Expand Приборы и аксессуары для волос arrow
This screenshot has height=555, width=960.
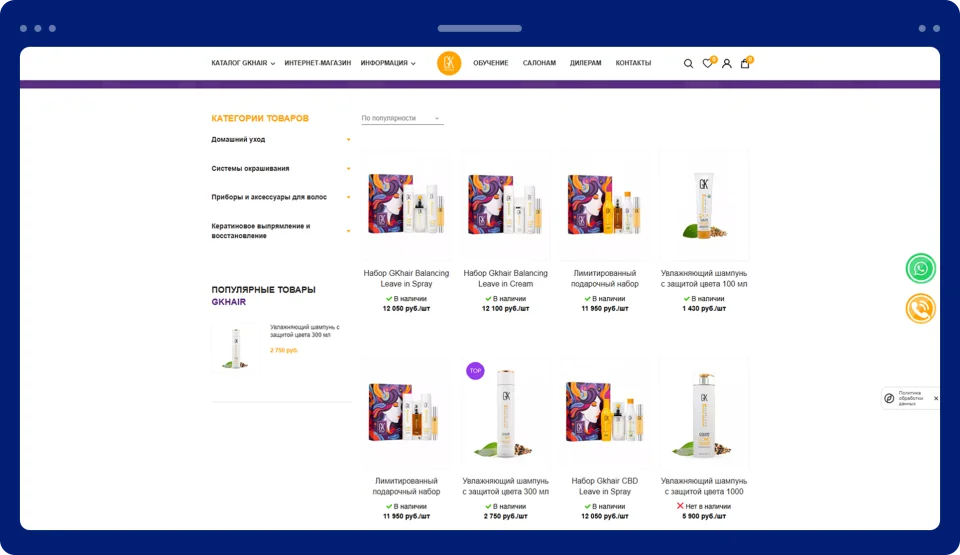coord(348,197)
